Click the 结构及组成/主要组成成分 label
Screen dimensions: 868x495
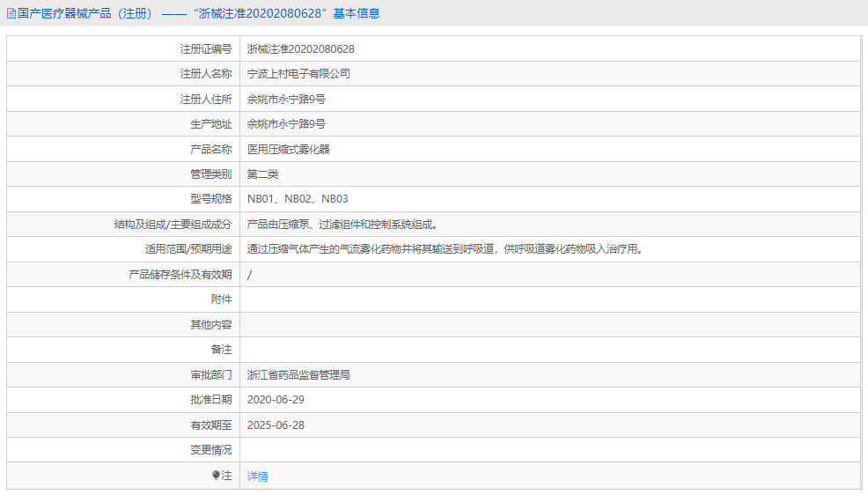[x=173, y=225]
